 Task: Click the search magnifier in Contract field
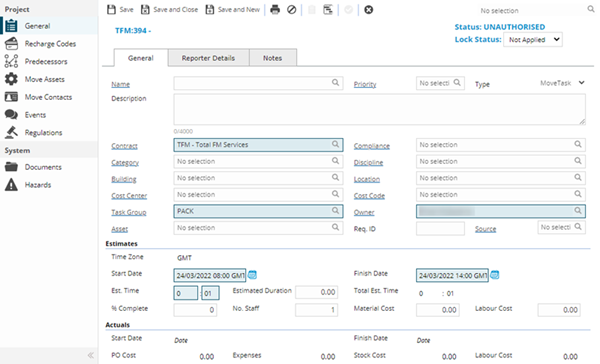(335, 144)
